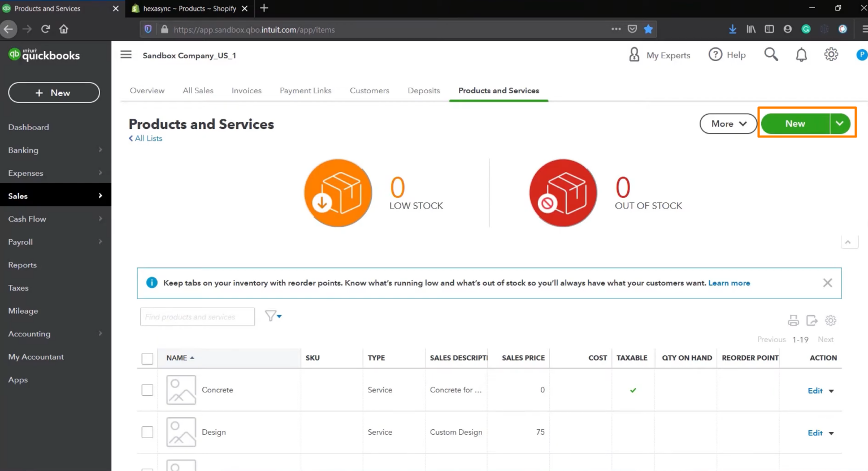This screenshot has height=471, width=868.
Task: Click the Help question mark icon
Action: pos(715,54)
